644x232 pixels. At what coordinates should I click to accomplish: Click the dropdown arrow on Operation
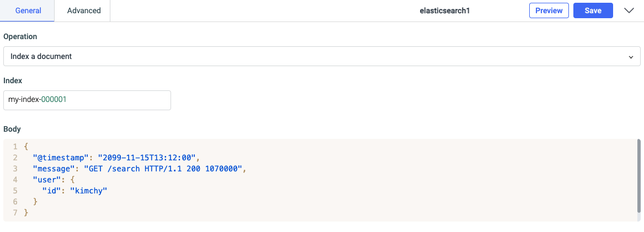(x=631, y=57)
